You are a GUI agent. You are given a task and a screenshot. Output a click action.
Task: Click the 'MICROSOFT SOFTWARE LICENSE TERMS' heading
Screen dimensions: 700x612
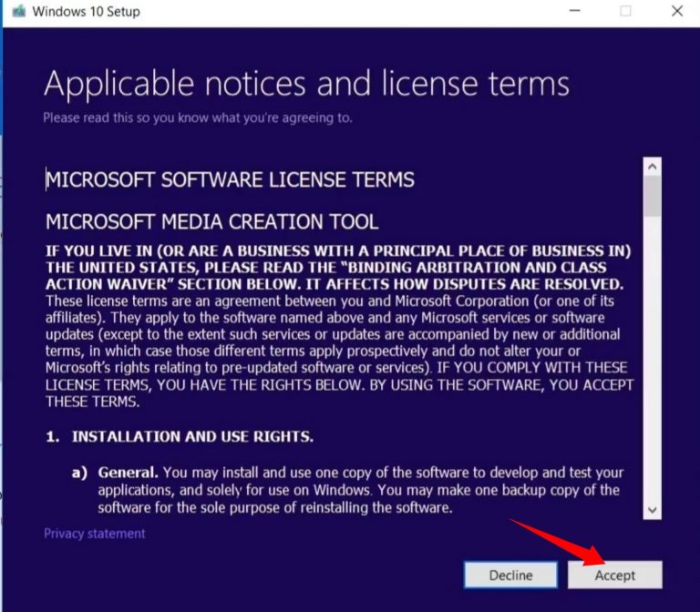(230, 179)
